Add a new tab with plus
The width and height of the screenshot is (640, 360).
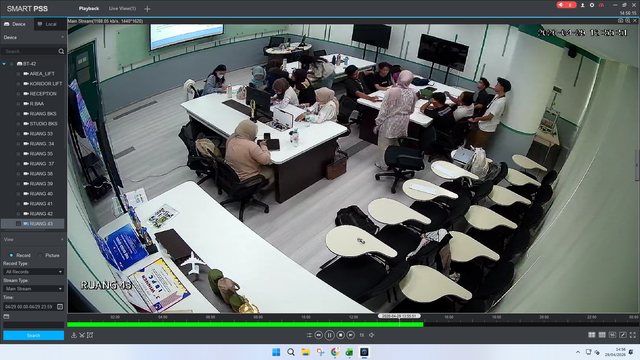tap(147, 9)
